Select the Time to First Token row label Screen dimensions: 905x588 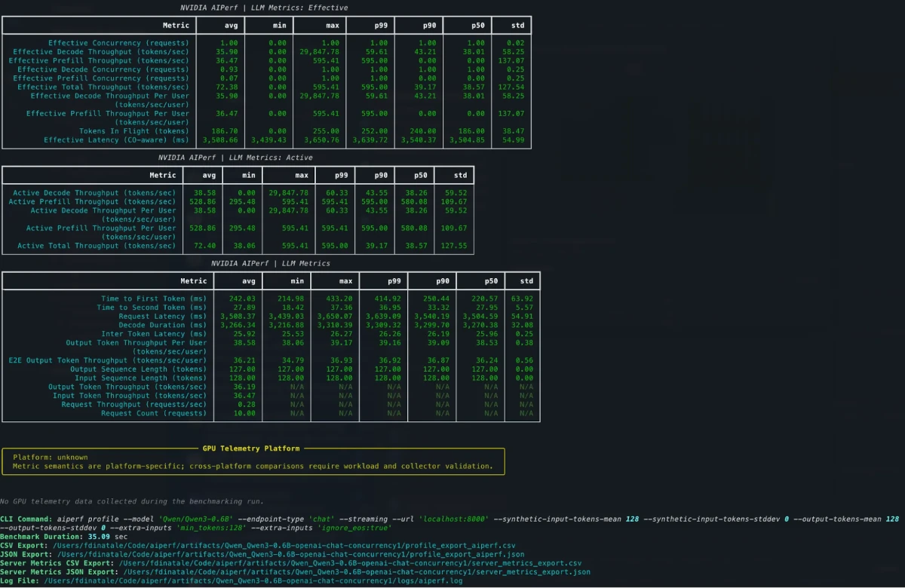tap(154, 299)
